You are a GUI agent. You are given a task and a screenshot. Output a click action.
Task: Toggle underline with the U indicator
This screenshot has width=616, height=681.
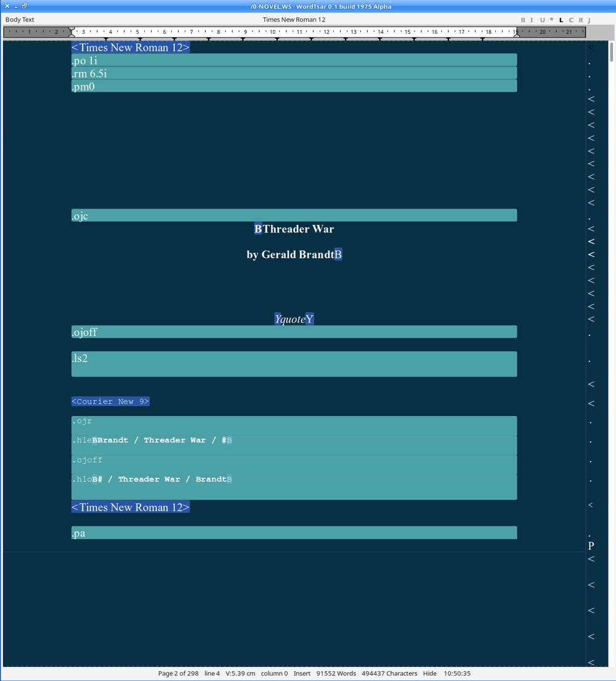(541, 20)
